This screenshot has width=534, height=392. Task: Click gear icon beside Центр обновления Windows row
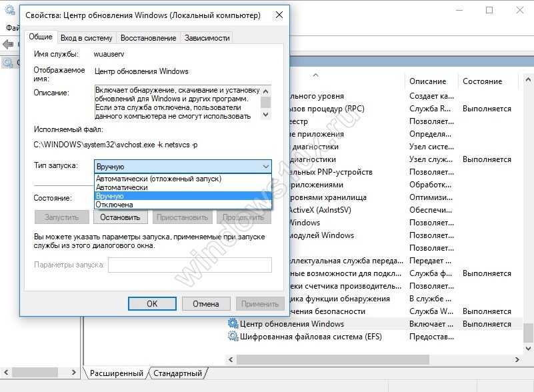[x=233, y=323]
